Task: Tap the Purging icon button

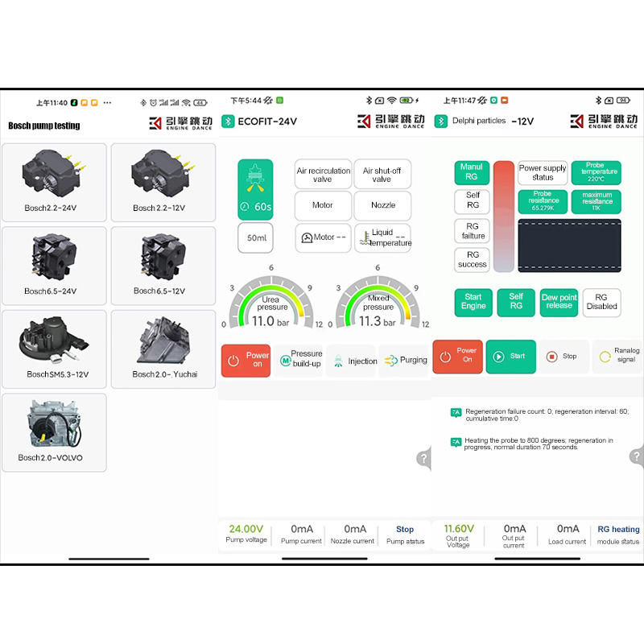Action: pos(390,361)
